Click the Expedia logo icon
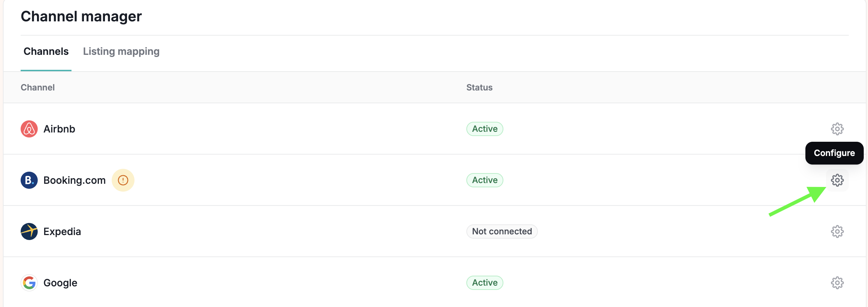 (x=29, y=231)
